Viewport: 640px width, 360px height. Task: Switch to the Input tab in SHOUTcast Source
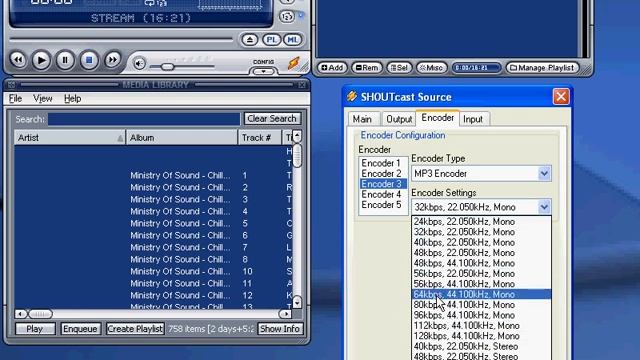coord(473,119)
